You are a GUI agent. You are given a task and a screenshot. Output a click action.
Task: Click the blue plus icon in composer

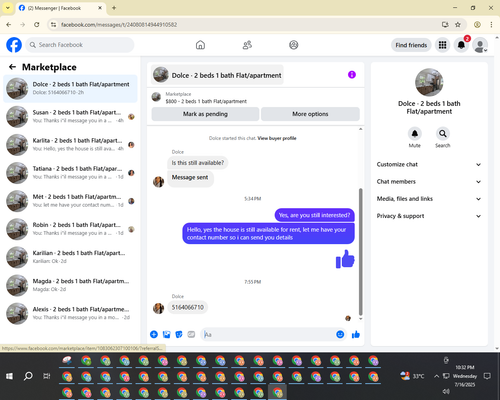[x=154, y=334]
